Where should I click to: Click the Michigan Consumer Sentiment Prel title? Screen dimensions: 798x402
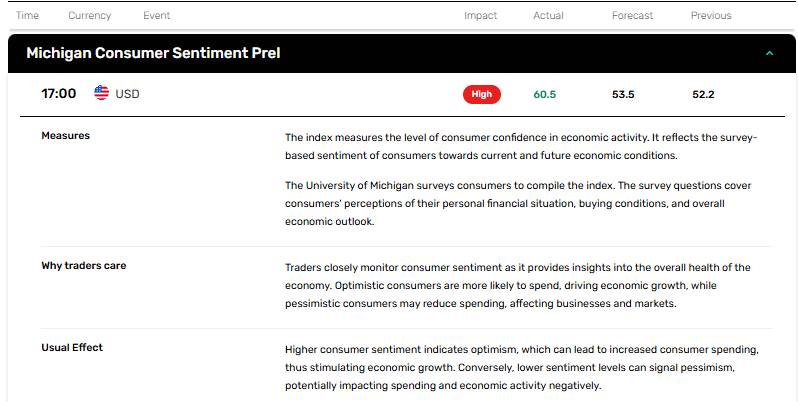[153, 53]
